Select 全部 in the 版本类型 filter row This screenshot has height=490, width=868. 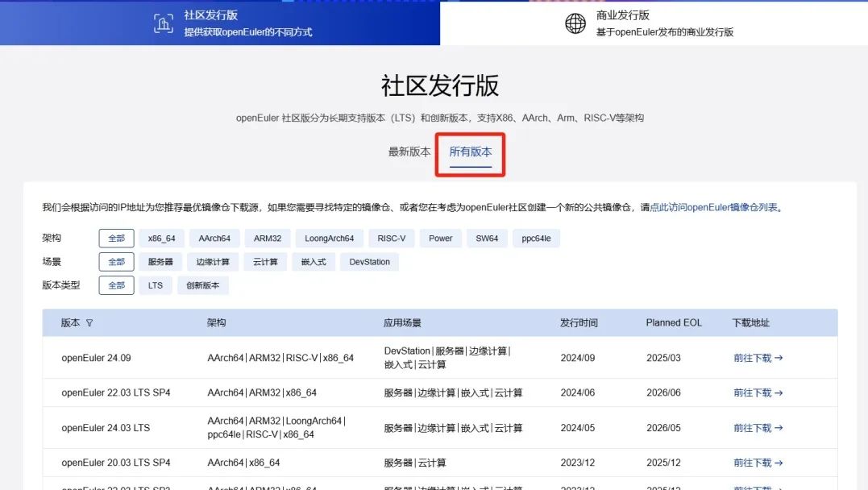(116, 285)
